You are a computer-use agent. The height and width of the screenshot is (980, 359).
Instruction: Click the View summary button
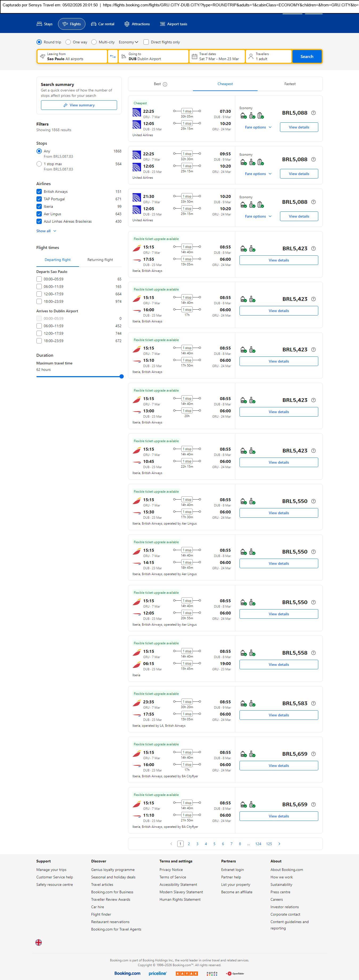point(79,105)
